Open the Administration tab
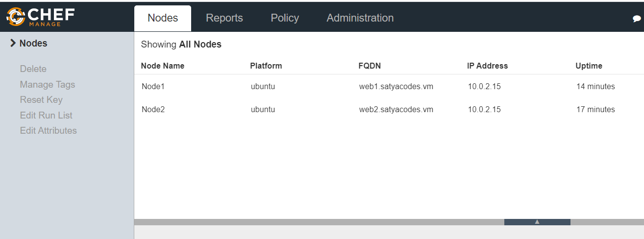Screen dimensions: 644x239 coord(360,18)
